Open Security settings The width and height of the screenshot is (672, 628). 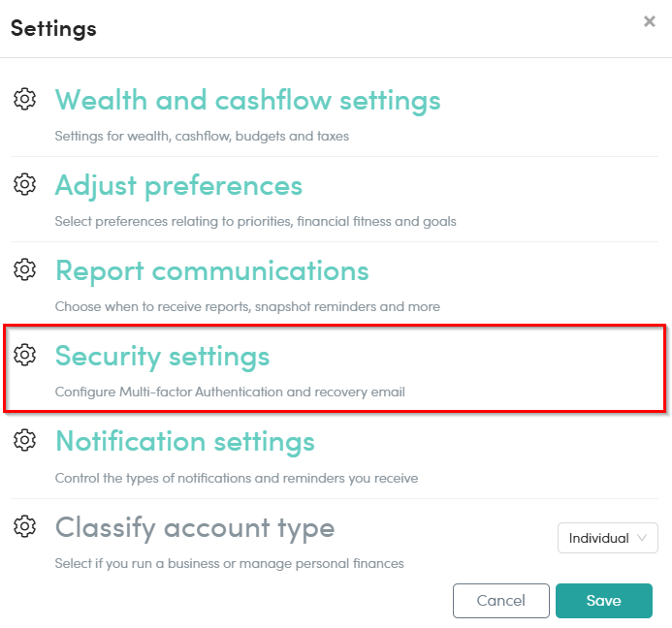163,357
